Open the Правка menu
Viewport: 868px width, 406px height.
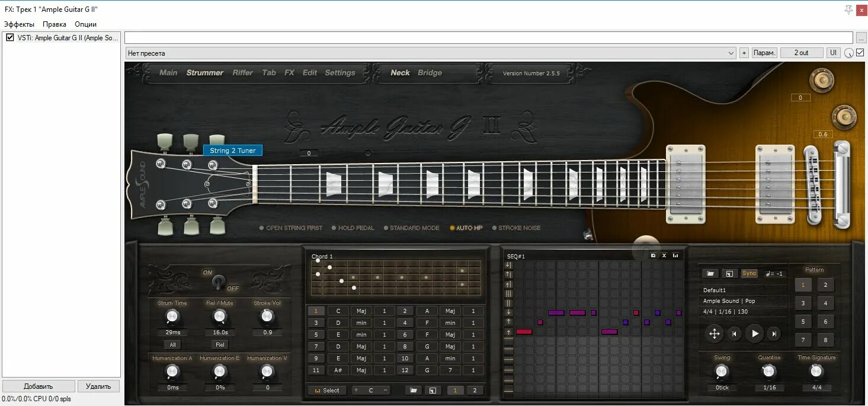55,24
